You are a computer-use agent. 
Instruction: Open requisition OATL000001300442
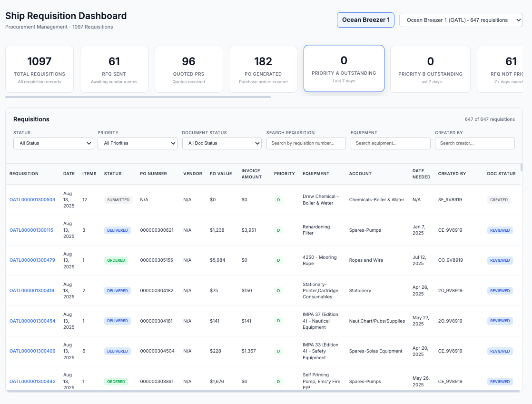32,381
